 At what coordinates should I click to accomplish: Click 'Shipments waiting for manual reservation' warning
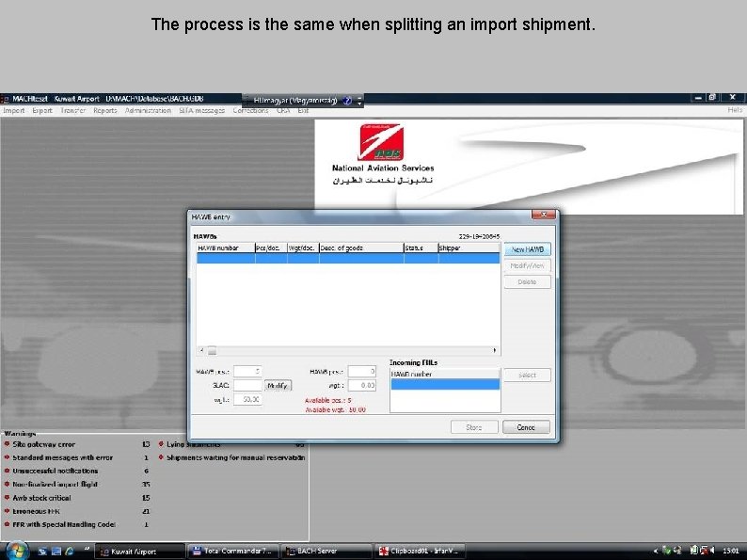point(235,457)
